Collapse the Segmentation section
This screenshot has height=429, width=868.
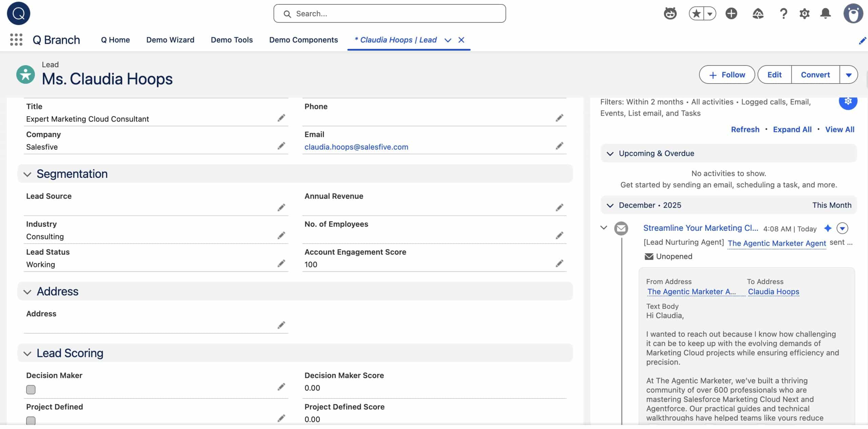27,174
